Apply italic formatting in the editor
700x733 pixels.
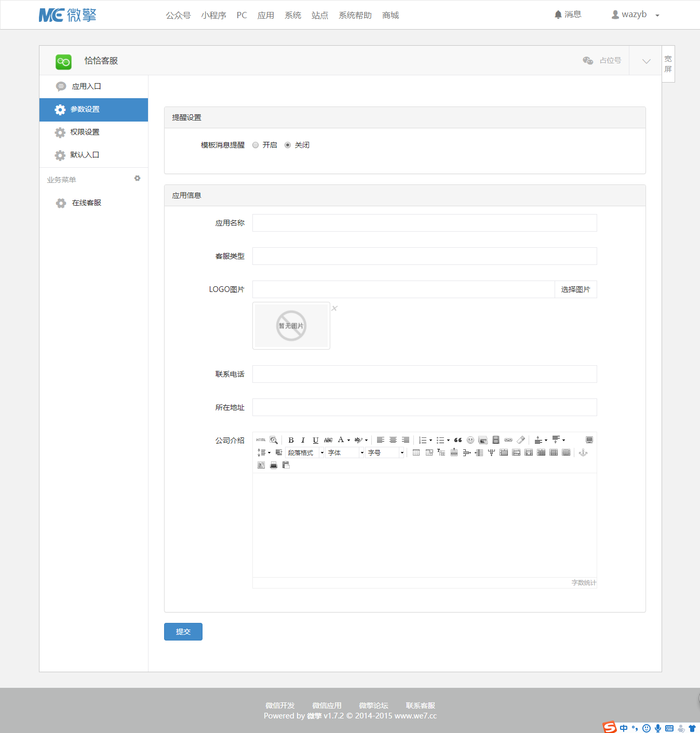[x=303, y=440]
